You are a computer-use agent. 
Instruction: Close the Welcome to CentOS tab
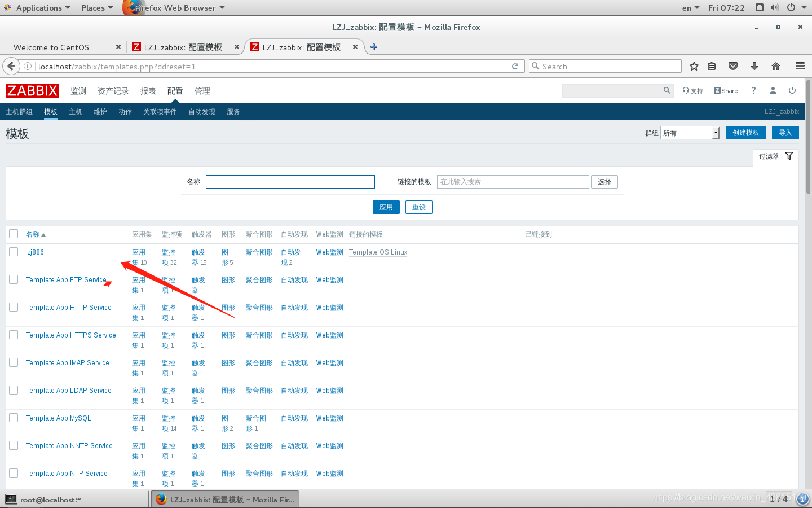pyautogui.click(x=118, y=47)
